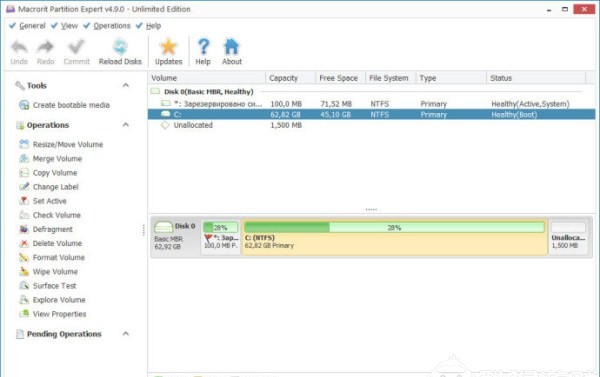
Task: Collapse the Pending Operations section
Action: pyautogui.click(x=126, y=334)
